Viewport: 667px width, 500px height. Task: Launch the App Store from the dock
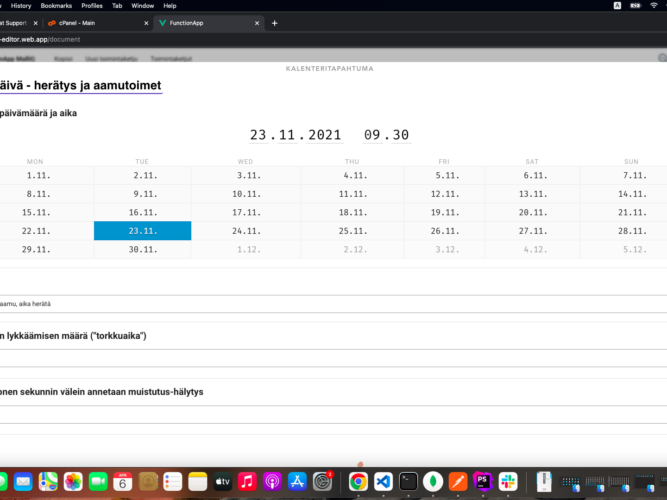[x=297, y=482]
